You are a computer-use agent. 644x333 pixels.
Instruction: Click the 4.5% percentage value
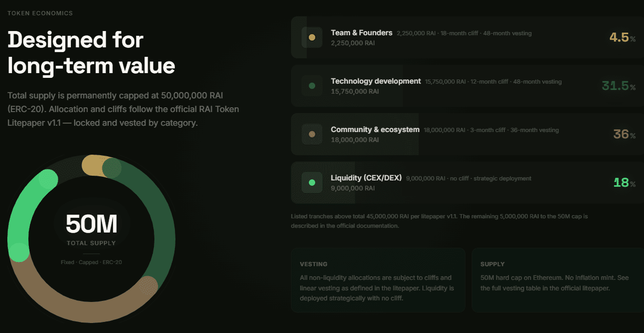(622, 37)
